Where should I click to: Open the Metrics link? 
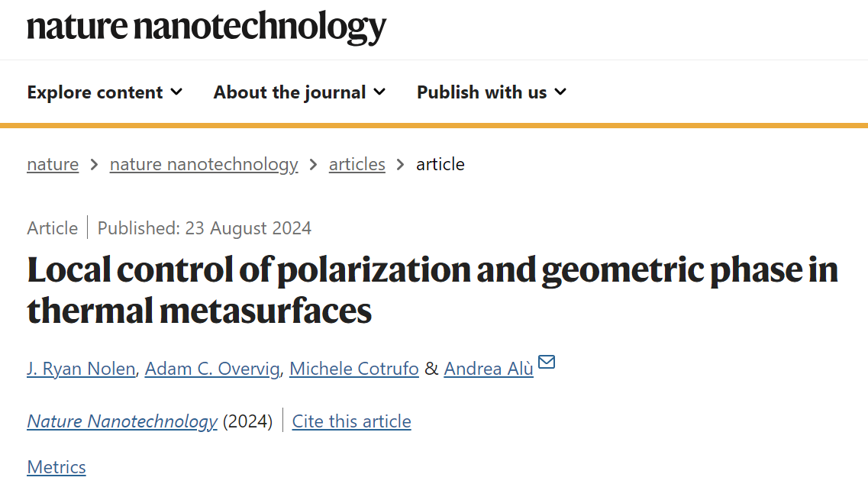coord(56,467)
